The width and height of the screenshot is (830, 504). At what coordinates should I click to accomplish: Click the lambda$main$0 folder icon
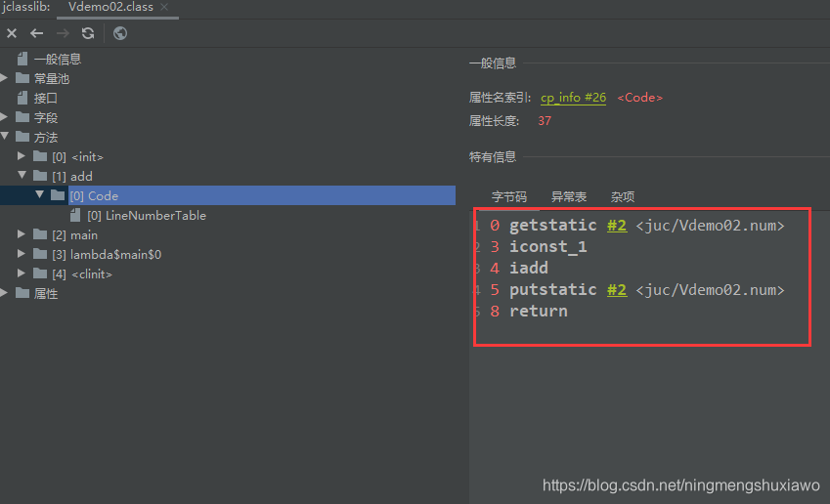click(x=40, y=254)
